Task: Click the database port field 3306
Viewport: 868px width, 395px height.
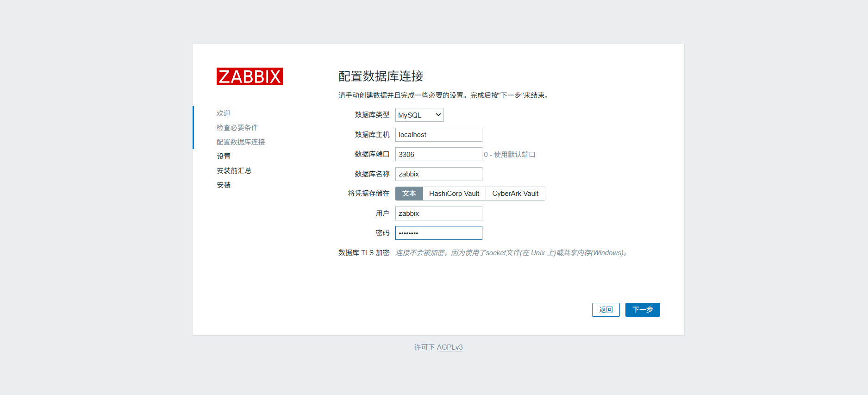Action: 438,154
